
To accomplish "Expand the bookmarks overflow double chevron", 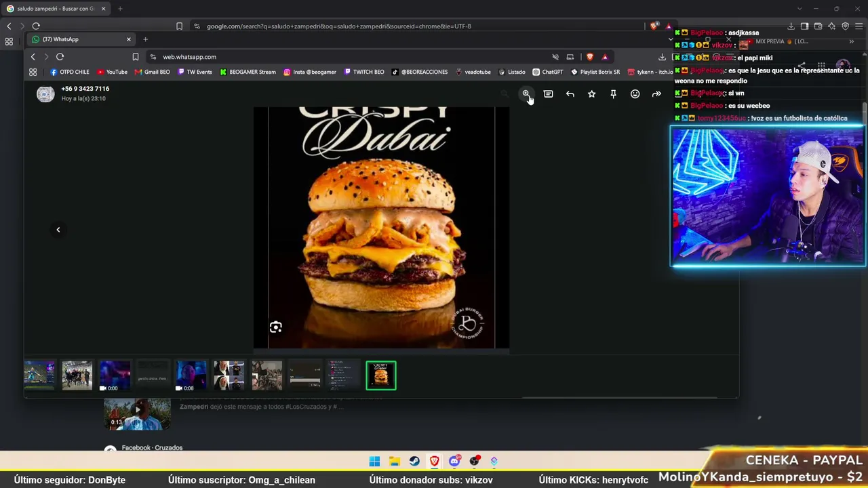I will tap(852, 42).
